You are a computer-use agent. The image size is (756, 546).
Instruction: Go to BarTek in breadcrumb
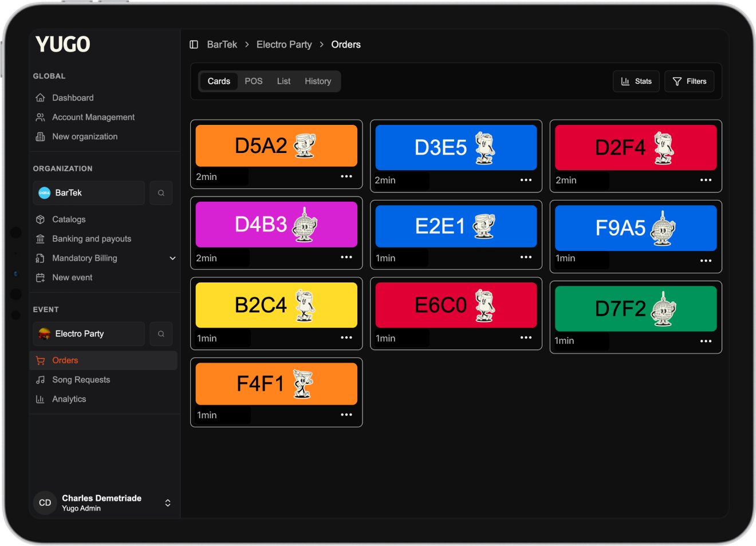(x=222, y=45)
